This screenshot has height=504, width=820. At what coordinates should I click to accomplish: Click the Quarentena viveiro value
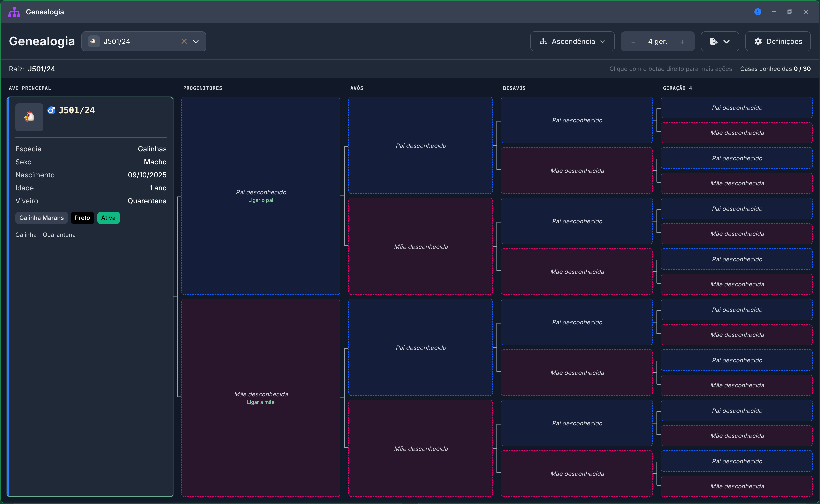point(147,201)
